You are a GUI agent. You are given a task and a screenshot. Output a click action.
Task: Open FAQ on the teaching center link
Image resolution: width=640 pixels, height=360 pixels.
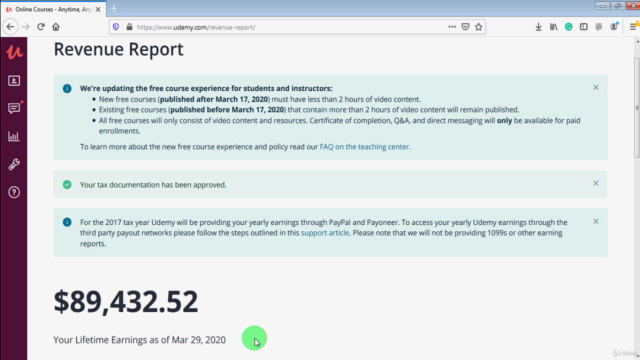point(364,147)
